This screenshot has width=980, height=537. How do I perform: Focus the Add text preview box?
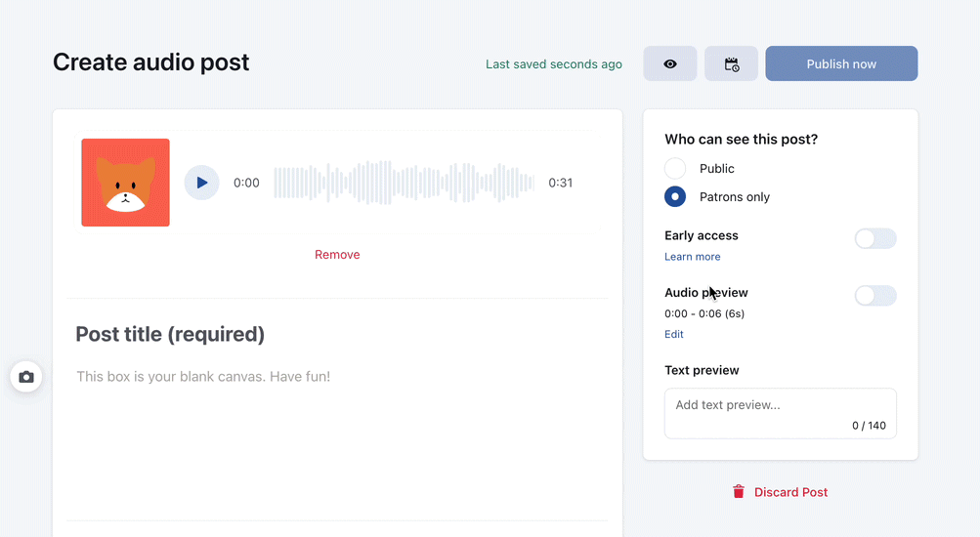click(781, 413)
